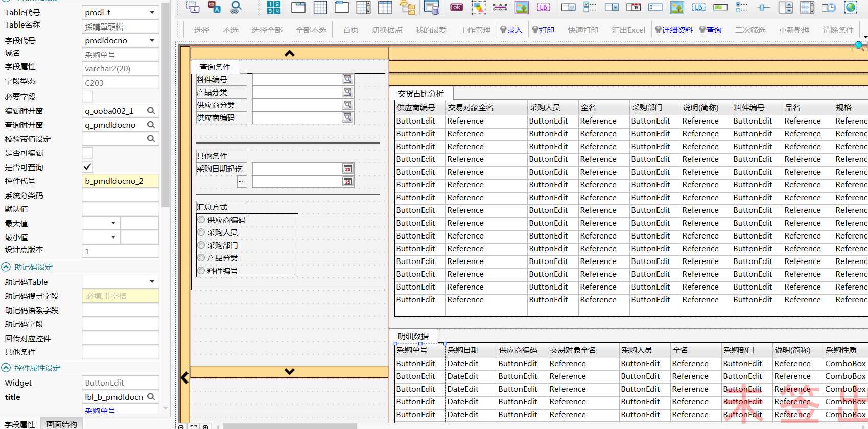The width and height of the screenshot is (868, 429).
Task: Click the 详细资料 toolbar button
Action: pyautogui.click(x=674, y=30)
